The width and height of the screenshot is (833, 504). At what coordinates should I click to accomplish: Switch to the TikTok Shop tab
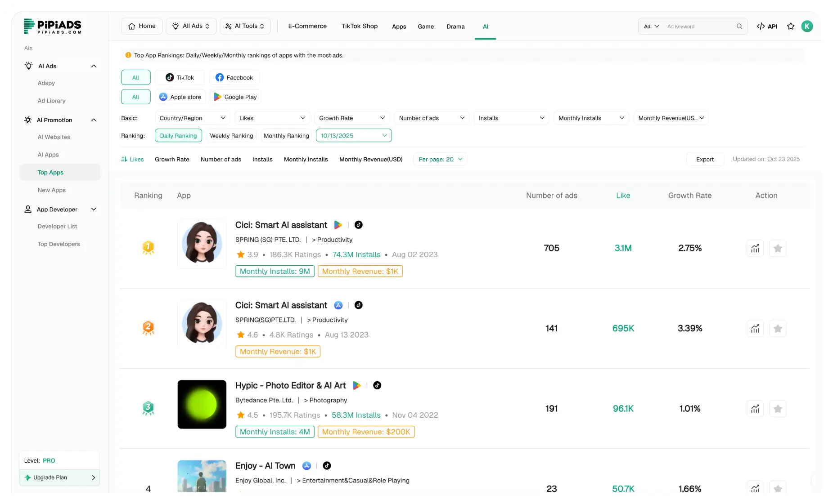point(359,26)
